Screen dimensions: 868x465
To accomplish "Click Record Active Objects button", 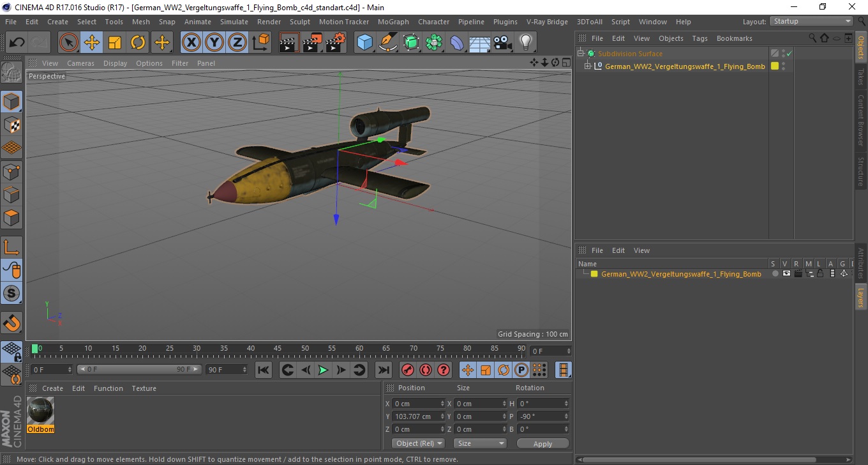I will tap(407, 370).
